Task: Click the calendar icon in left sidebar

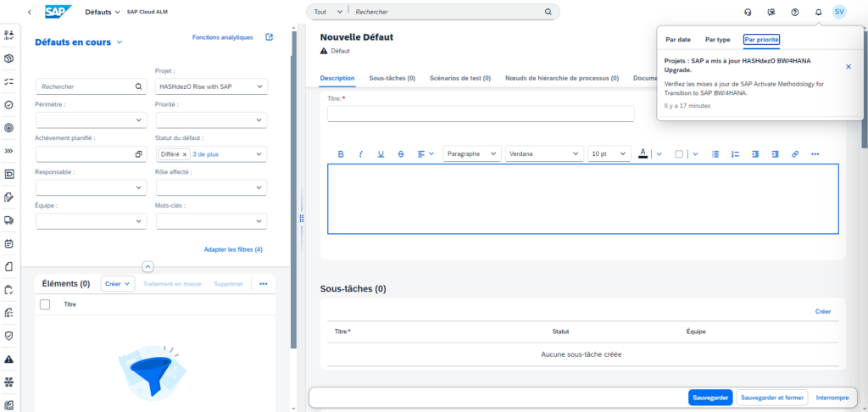Action: pyautogui.click(x=8, y=243)
